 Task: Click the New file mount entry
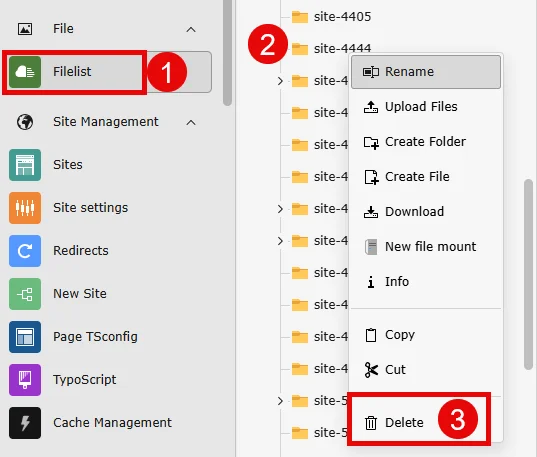(426, 247)
